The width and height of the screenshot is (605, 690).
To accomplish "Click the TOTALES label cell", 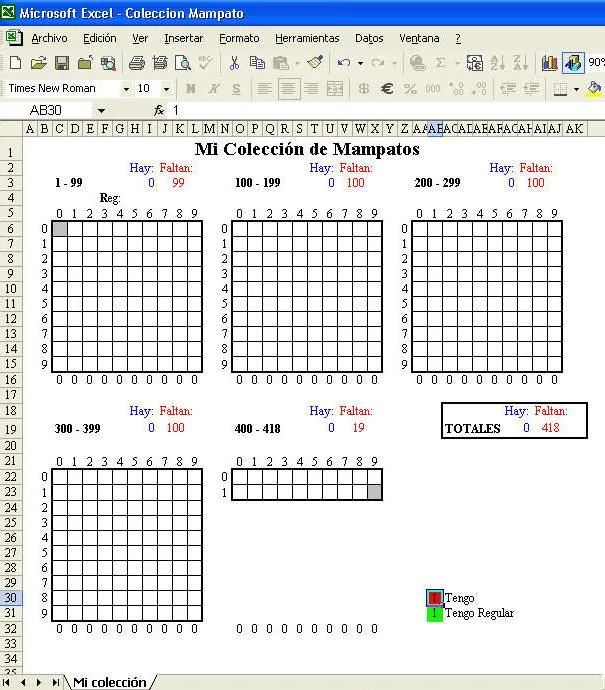I will click(472, 429).
